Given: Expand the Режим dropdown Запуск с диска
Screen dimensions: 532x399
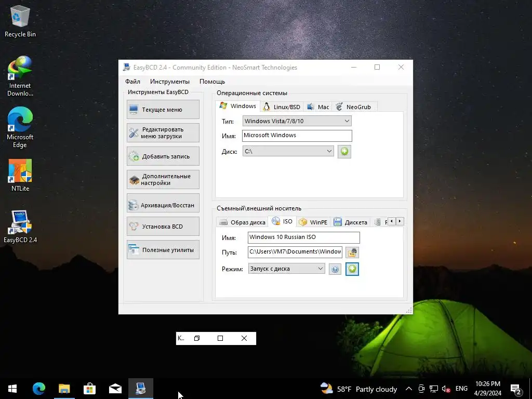Looking at the screenshot, I should [x=286, y=269].
